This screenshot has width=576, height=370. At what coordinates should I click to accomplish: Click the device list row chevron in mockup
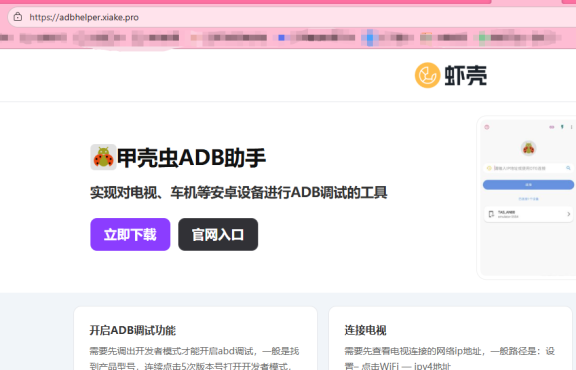[568, 214]
